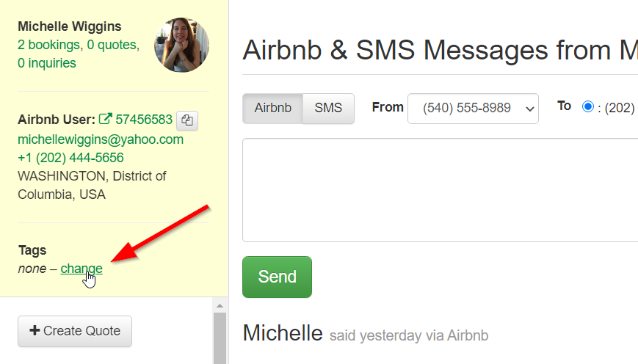This screenshot has height=364, width=638.
Task: Expand the From phone number dropdown
Action: 473,109
